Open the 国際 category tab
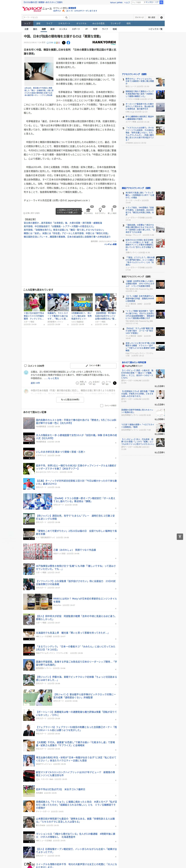This screenshot has height=868, width=186. point(44,29)
